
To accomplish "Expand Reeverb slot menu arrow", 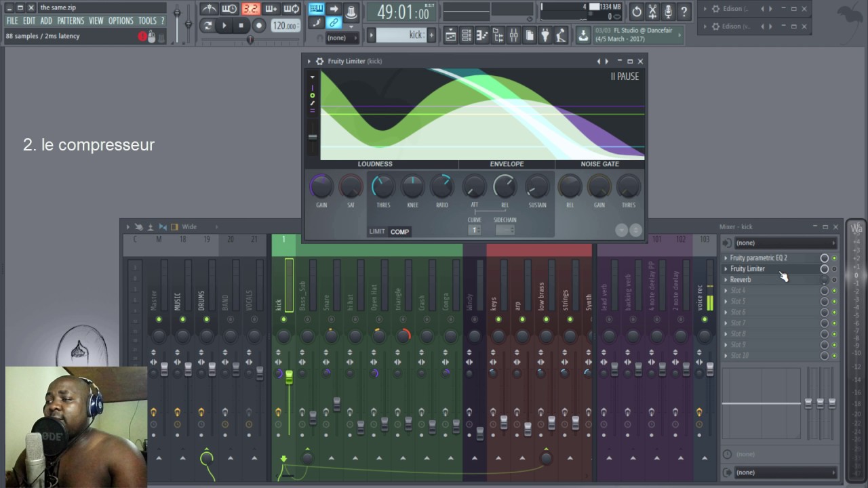I will tap(726, 280).
